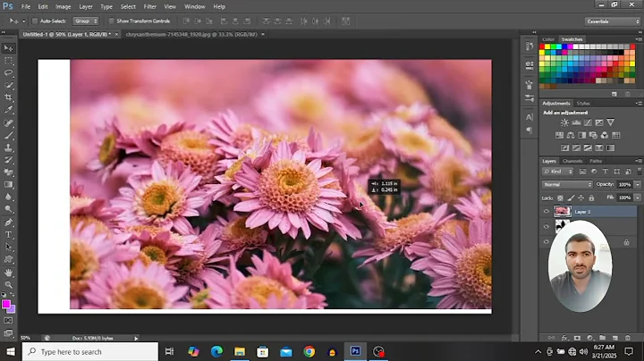Image resolution: width=644 pixels, height=361 pixels.
Task: Open the Group auto-select dropdown
Action: (86, 21)
